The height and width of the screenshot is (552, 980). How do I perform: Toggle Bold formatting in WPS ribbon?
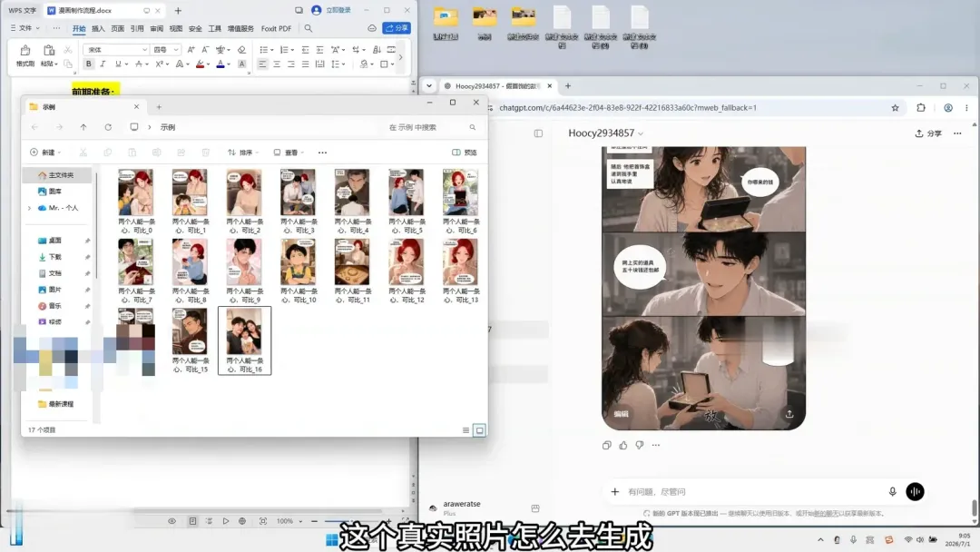pyautogui.click(x=89, y=64)
